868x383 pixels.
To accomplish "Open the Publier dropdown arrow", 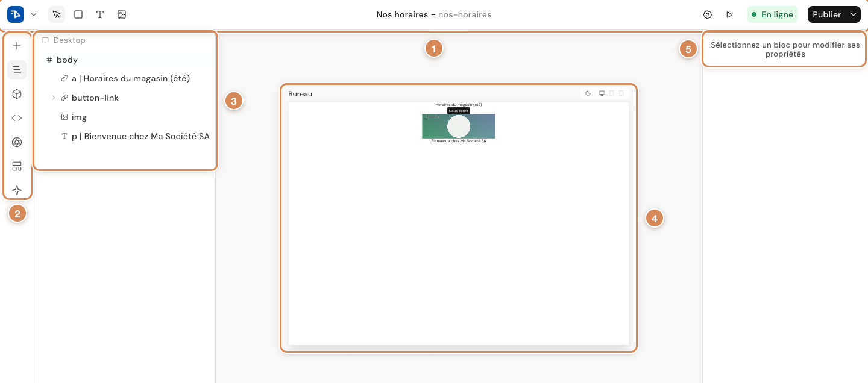I will [853, 14].
